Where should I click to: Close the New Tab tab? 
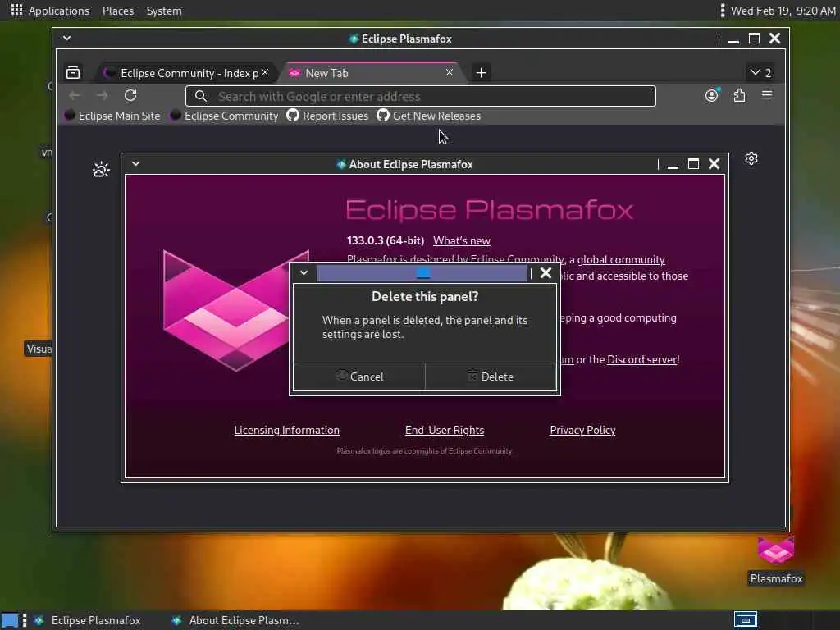tap(450, 72)
